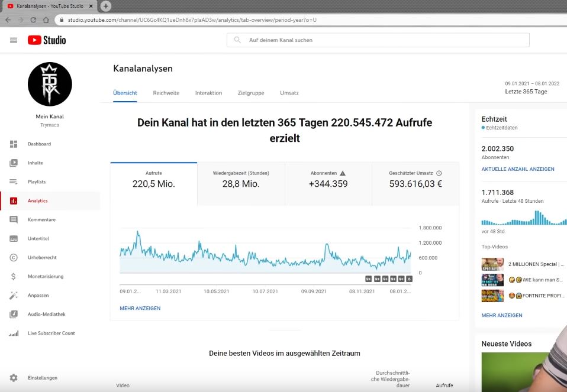
Task: Open the Playlists section
Action: (x=37, y=182)
